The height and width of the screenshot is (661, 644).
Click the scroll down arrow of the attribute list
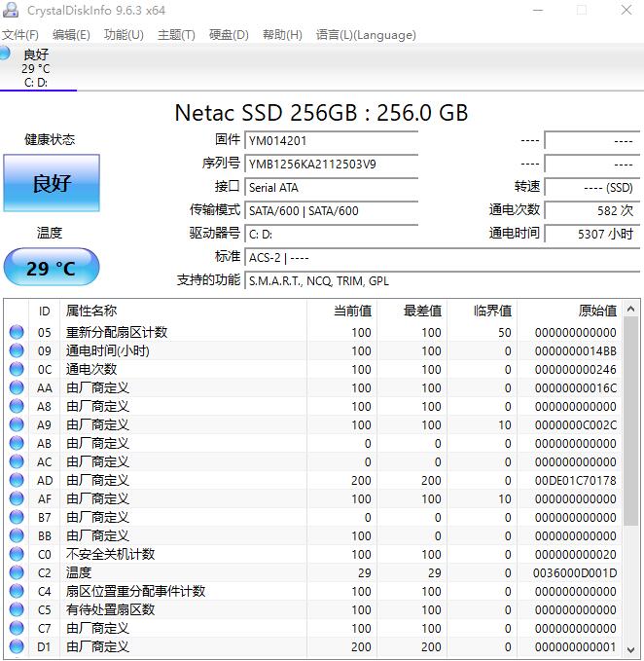630,649
